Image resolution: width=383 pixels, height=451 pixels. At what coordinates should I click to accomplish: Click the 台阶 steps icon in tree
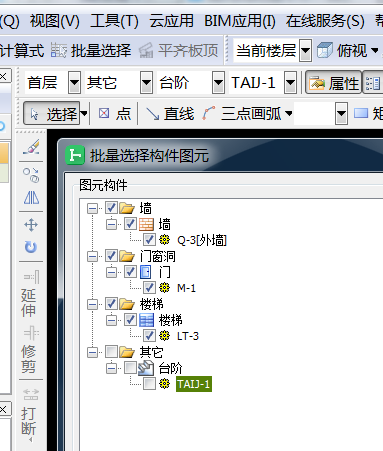pyautogui.click(x=146, y=368)
